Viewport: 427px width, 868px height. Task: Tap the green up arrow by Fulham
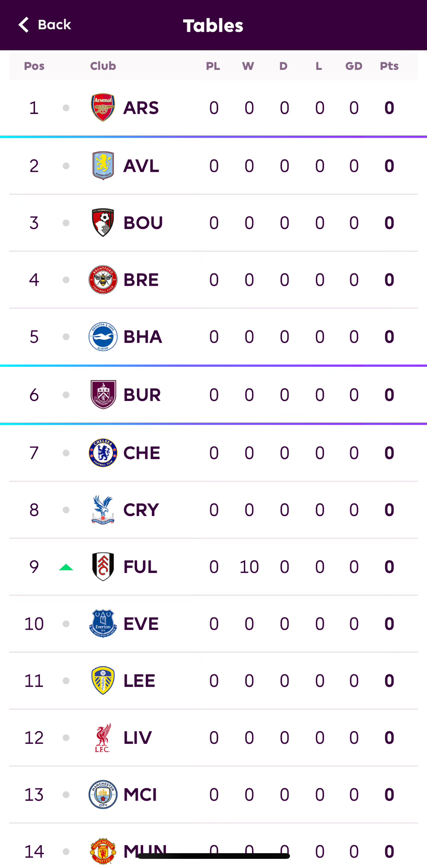[66, 567]
